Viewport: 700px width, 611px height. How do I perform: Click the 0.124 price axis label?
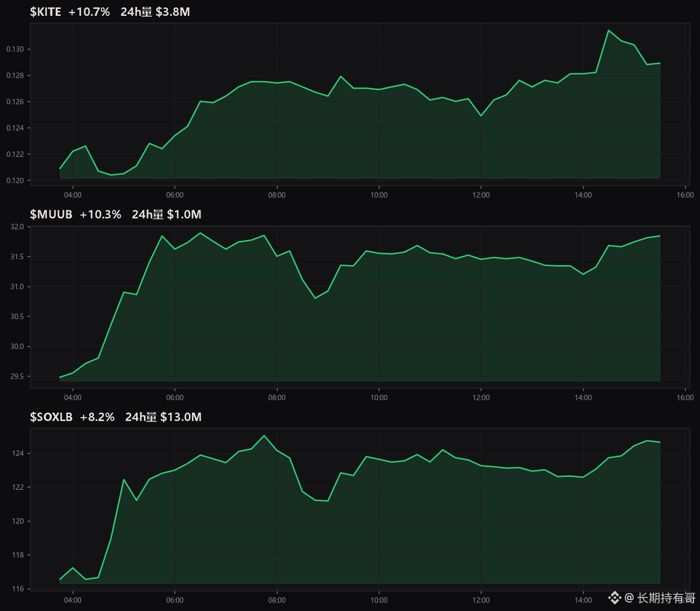15,128
